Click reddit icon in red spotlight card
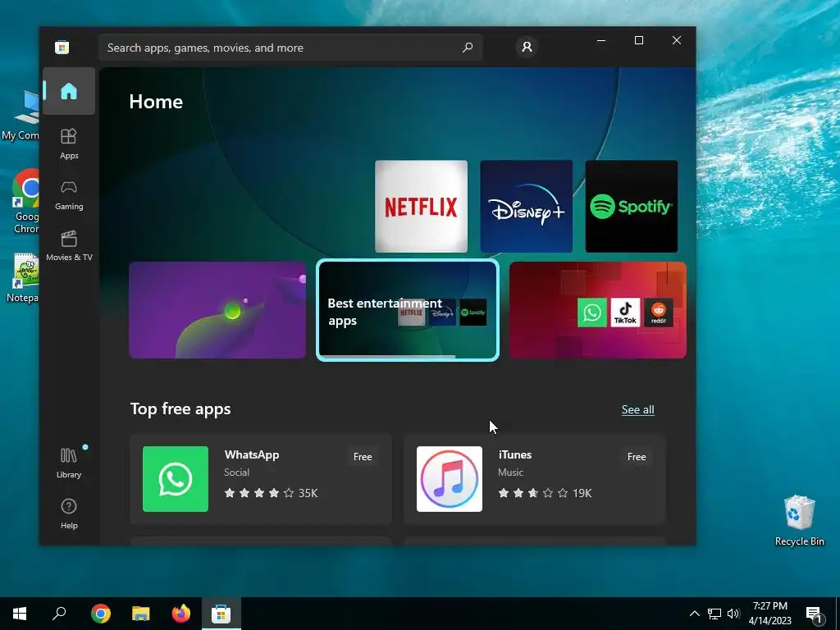 point(659,313)
